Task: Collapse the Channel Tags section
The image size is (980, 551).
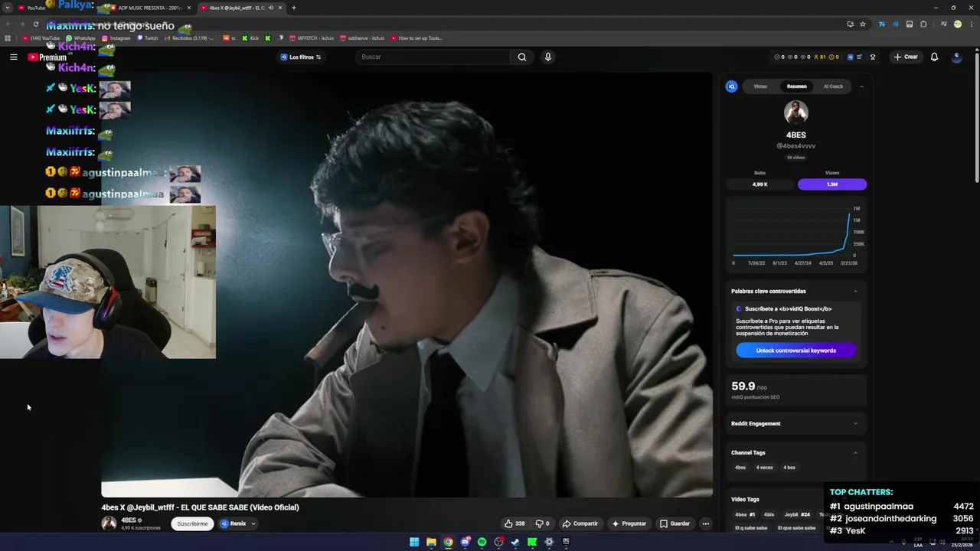Action: click(855, 452)
